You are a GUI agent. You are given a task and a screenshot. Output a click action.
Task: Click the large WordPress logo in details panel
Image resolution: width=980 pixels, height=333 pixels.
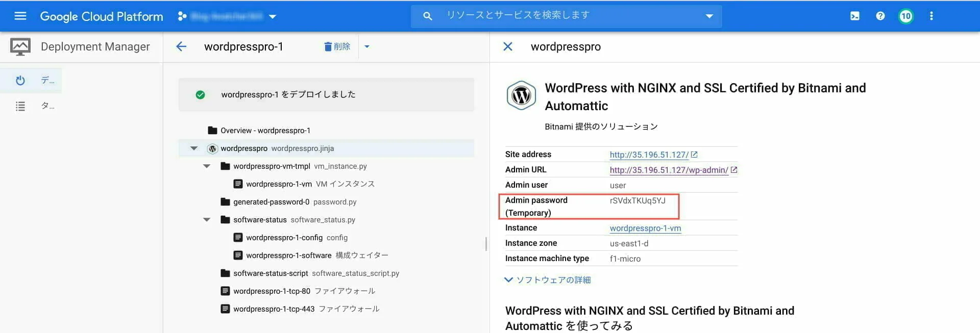click(x=521, y=95)
